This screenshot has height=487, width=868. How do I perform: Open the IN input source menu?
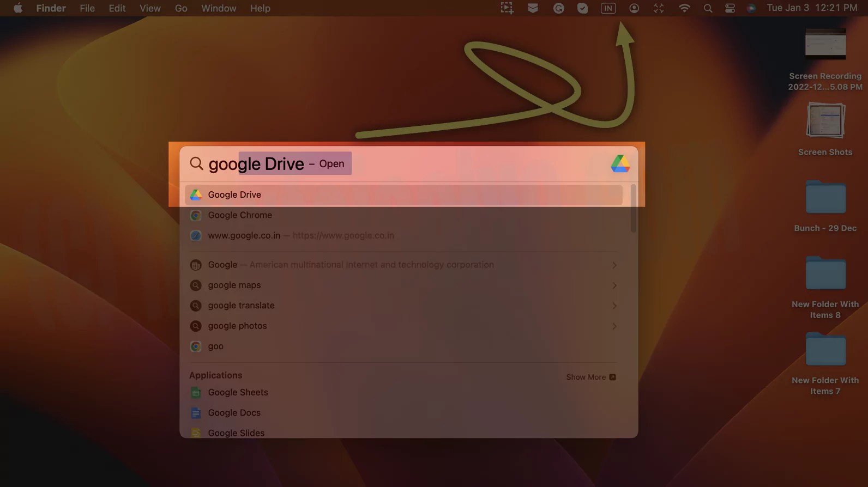pos(608,8)
